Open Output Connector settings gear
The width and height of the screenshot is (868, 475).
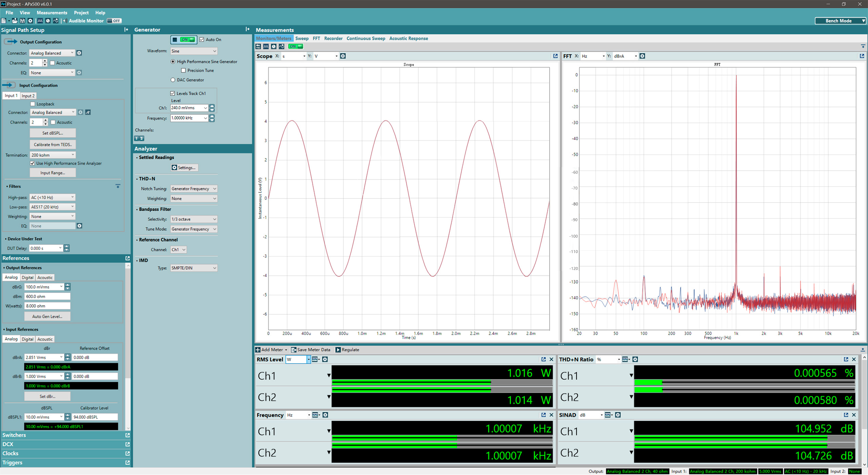tap(79, 53)
